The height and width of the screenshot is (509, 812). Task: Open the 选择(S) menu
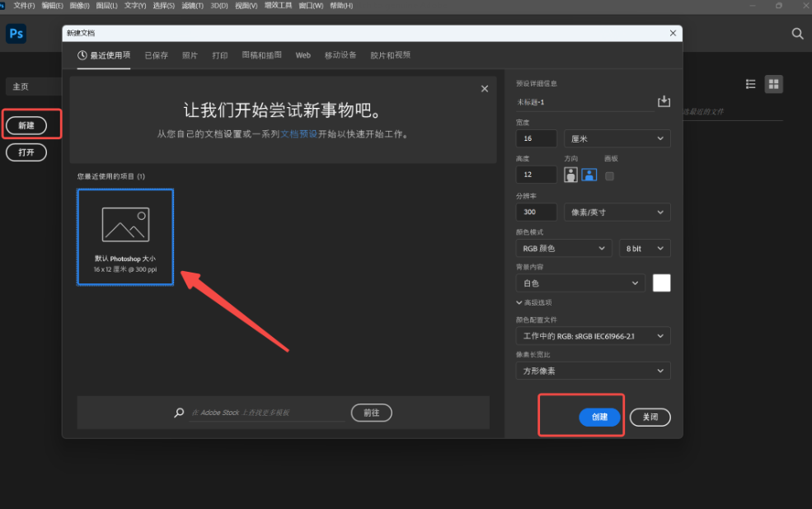point(164,6)
